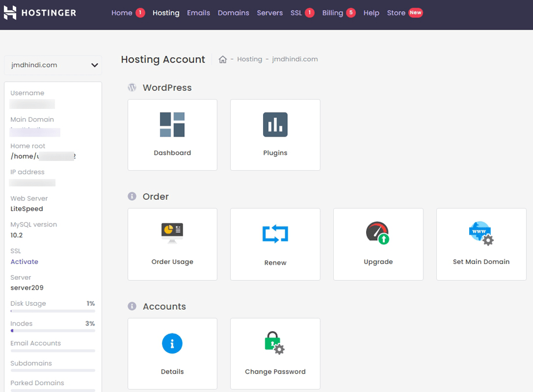Click the Disk Usage progress bar
The height and width of the screenshot is (392, 533).
click(53, 311)
